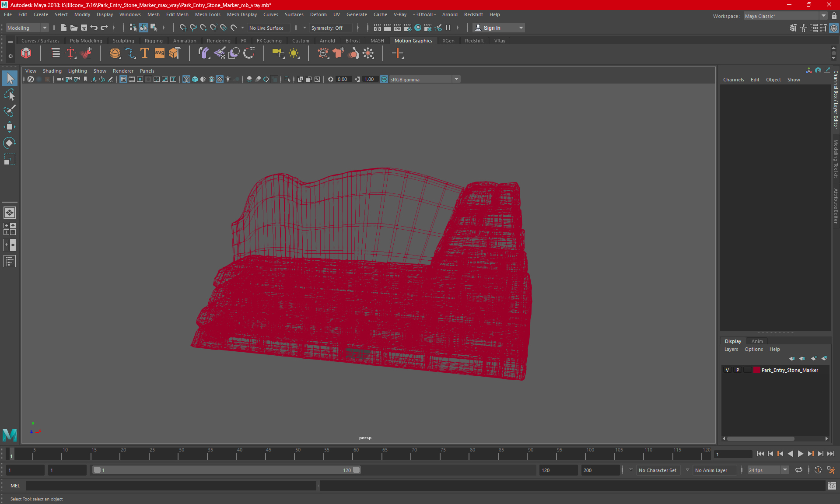840x504 pixels.
Task: Undo last action via toolbar icon
Action: (94, 28)
